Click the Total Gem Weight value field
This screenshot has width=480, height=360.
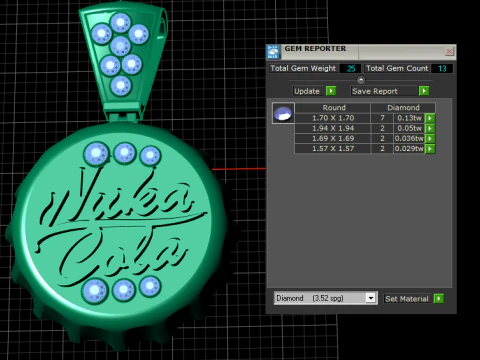[350, 68]
